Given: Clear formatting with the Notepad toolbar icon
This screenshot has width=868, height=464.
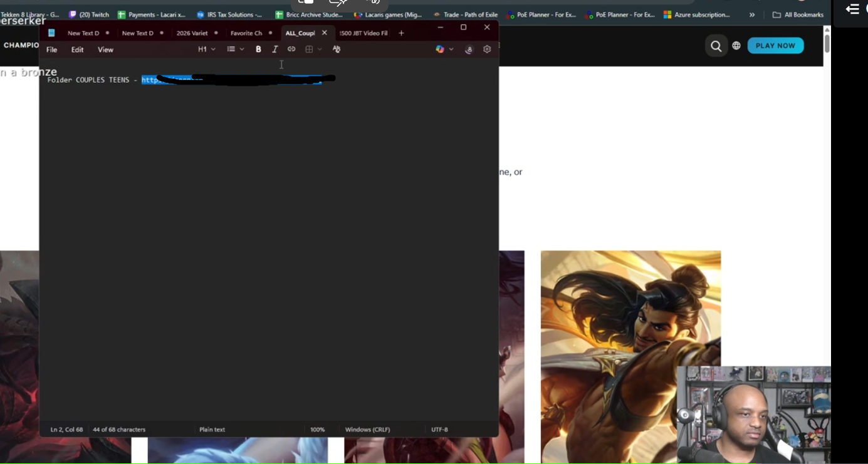Looking at the screenshot, I should coord(337,49).
